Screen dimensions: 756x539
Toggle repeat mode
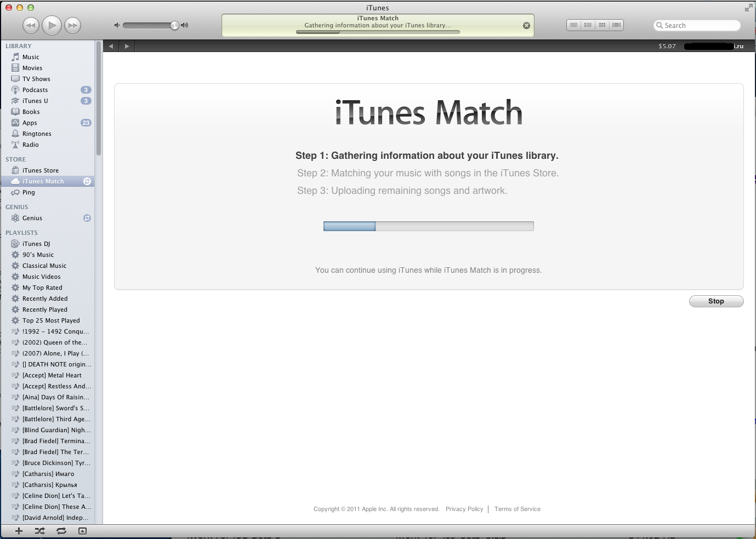pos(61,531)
